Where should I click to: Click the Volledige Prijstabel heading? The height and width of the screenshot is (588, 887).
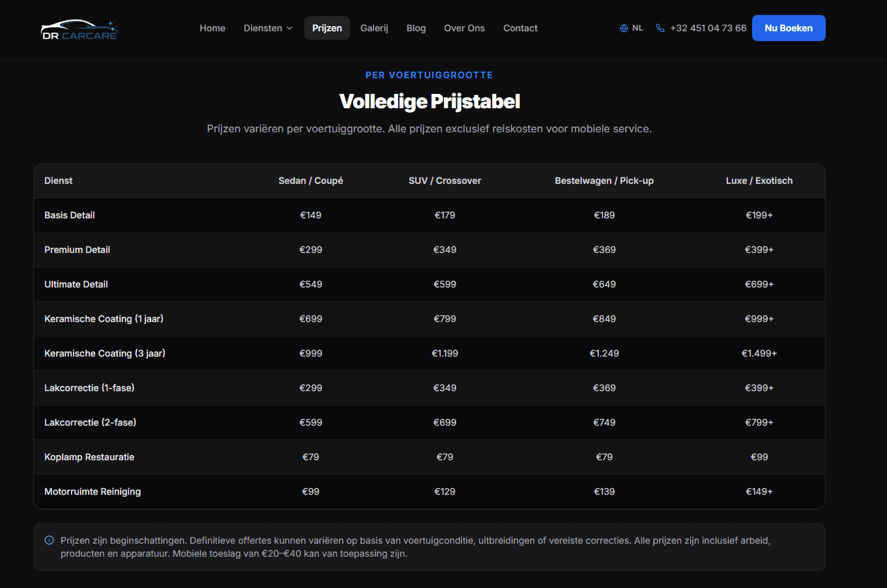[429, 102]
